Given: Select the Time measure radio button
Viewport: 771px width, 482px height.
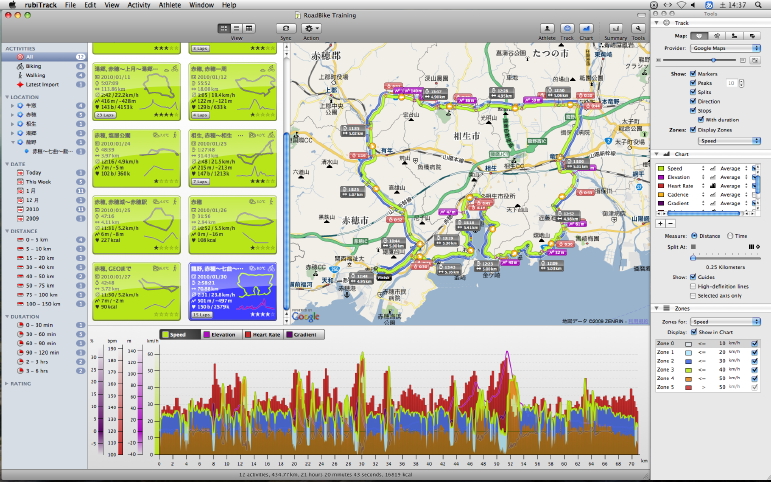Looking at the screenshot, I should click(730, 236).
